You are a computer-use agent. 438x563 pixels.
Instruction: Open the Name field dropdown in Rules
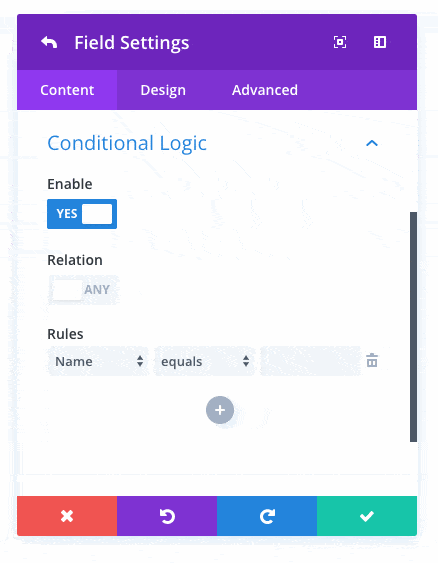point(98,361)
